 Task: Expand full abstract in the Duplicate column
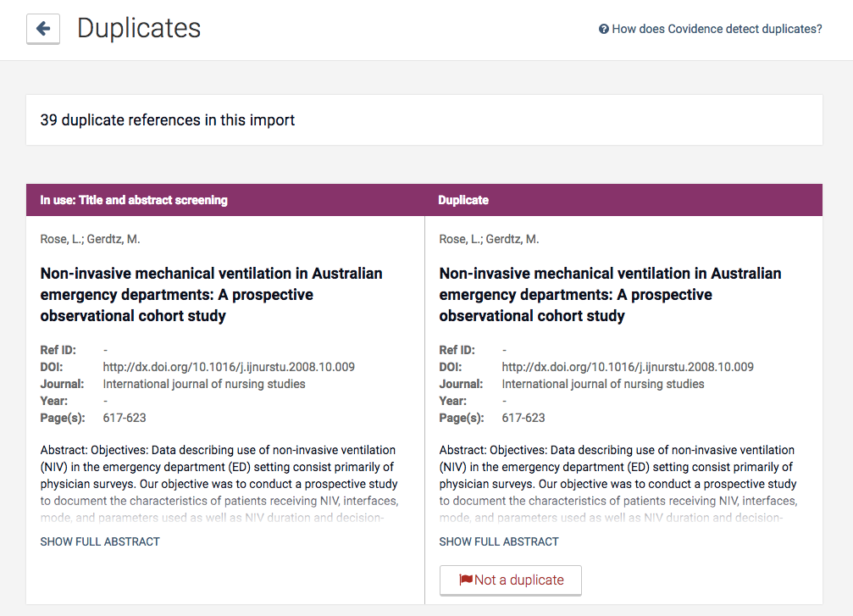point(499,541)
